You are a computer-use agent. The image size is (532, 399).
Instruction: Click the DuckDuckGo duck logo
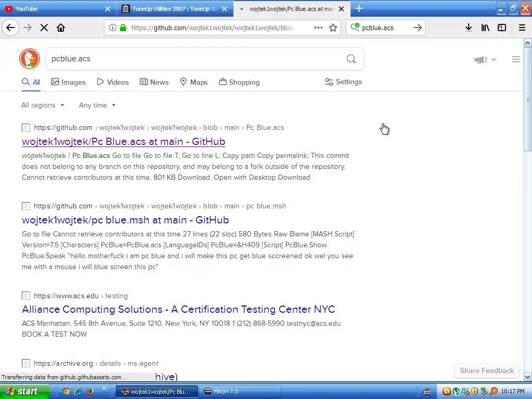click(x=30, y=59)
